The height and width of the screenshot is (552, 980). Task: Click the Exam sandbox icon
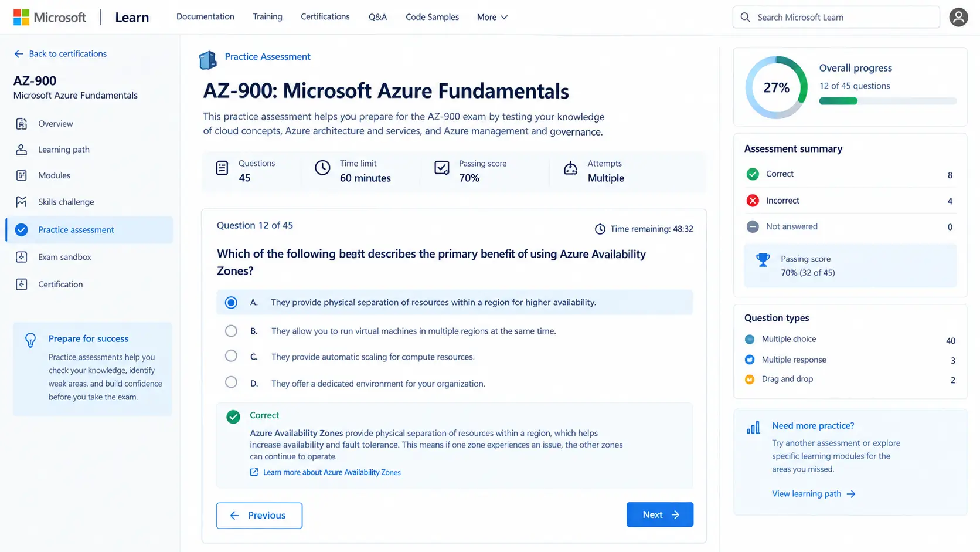[22, 257]
